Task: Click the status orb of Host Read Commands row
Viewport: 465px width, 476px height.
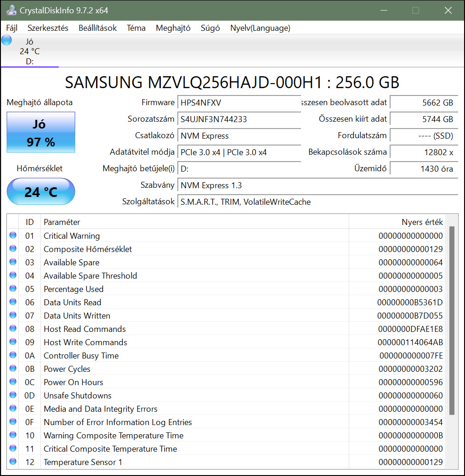Action: click(x=13, y=329)
